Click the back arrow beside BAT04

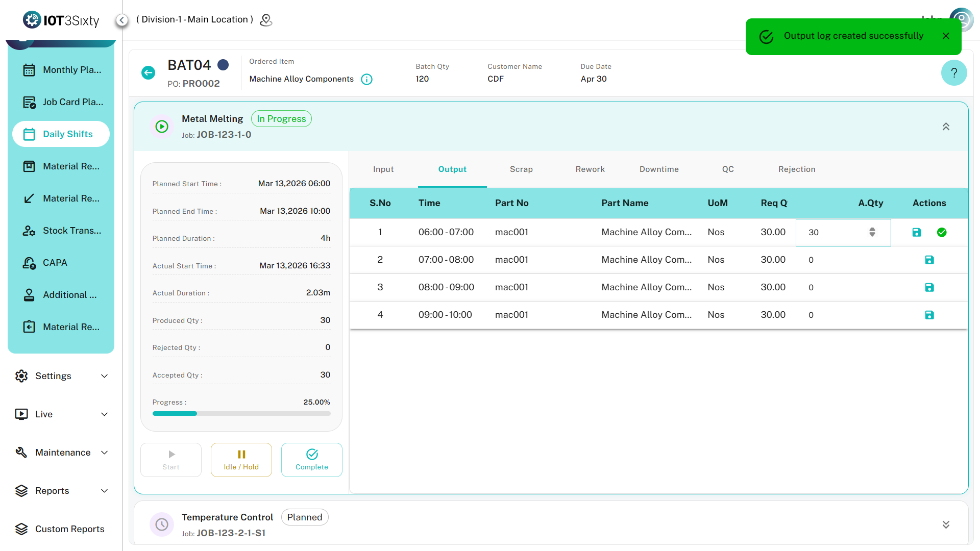148,73
